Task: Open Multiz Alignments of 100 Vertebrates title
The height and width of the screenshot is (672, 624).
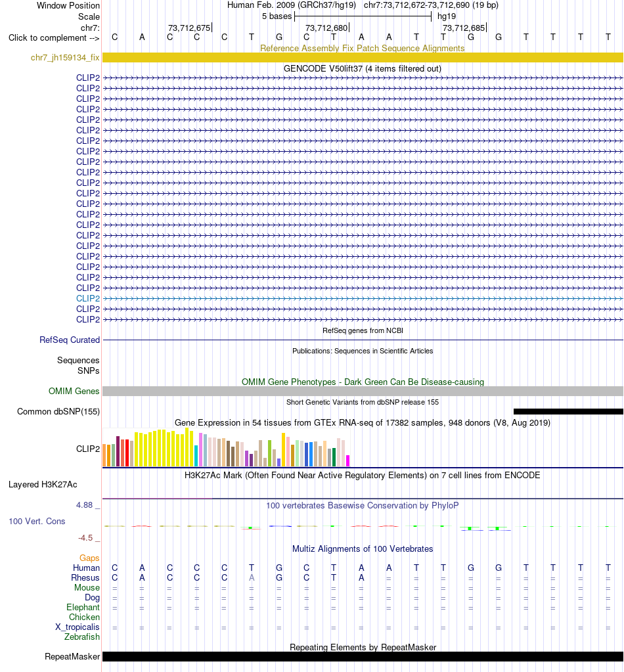Action: [x=363, y=549]
